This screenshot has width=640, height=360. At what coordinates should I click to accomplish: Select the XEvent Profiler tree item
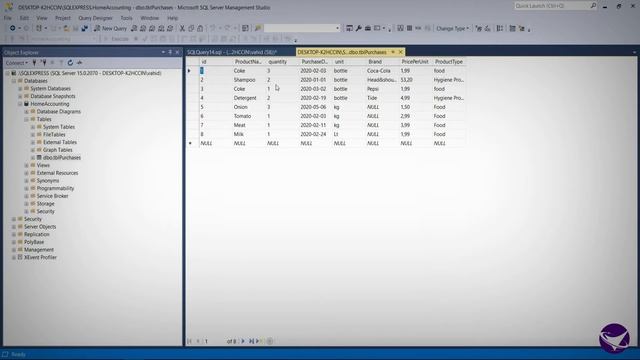point(40,258)
